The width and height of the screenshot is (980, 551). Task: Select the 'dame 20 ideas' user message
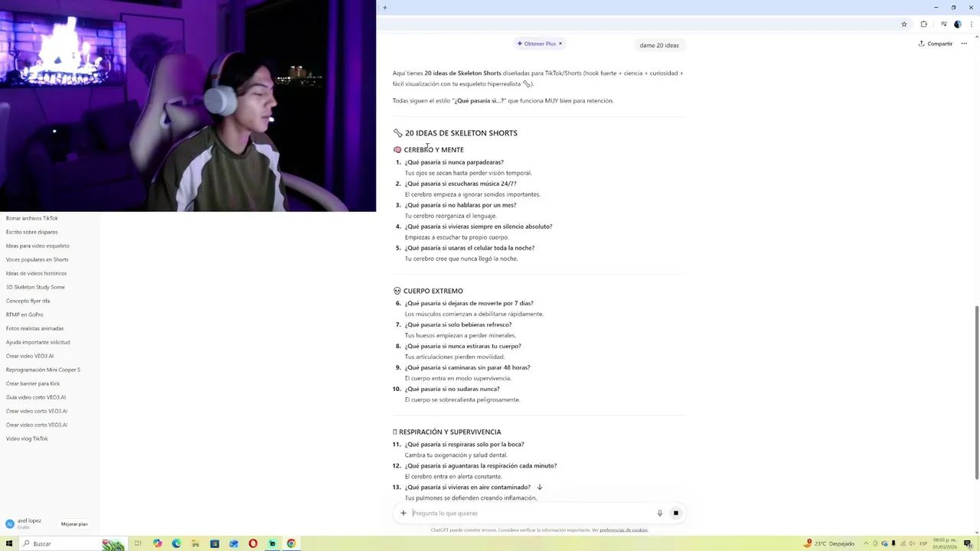[659, 45]
